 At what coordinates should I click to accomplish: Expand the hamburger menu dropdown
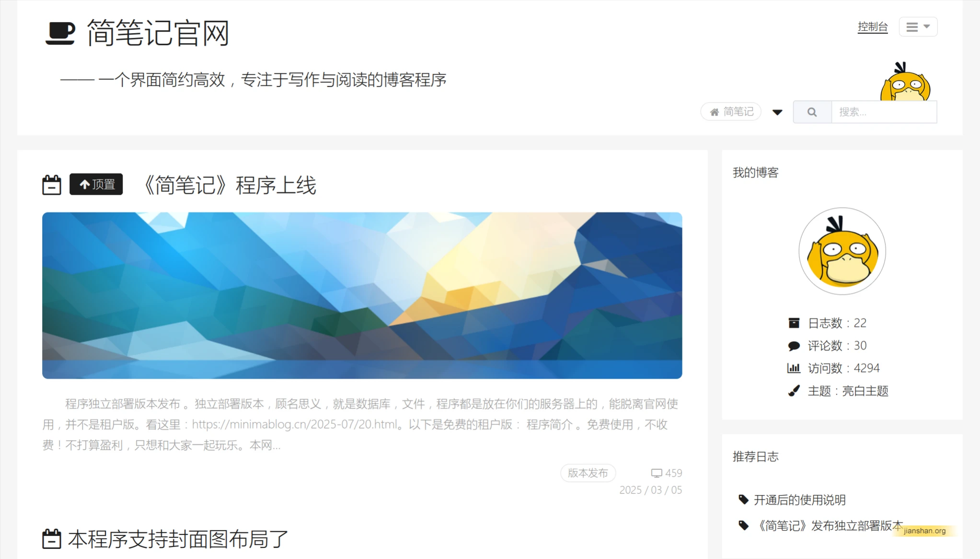(x=918, y=27)
